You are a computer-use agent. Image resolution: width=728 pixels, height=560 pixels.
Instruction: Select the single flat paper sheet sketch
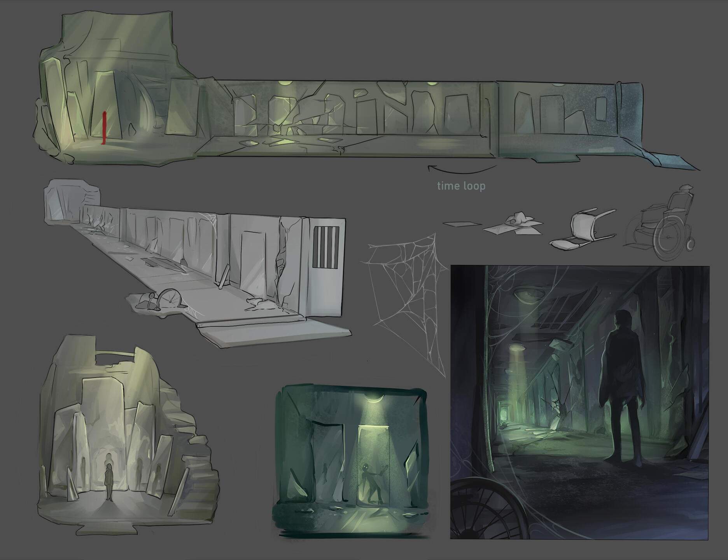(x=462, y=224)
